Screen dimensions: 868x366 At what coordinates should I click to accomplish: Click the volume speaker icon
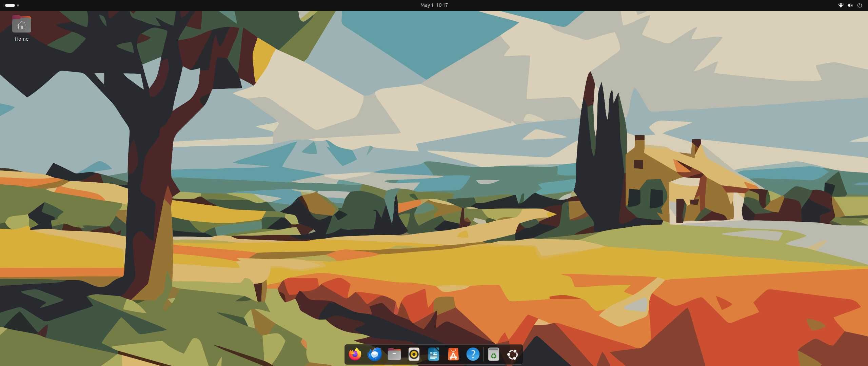point(850,5)
